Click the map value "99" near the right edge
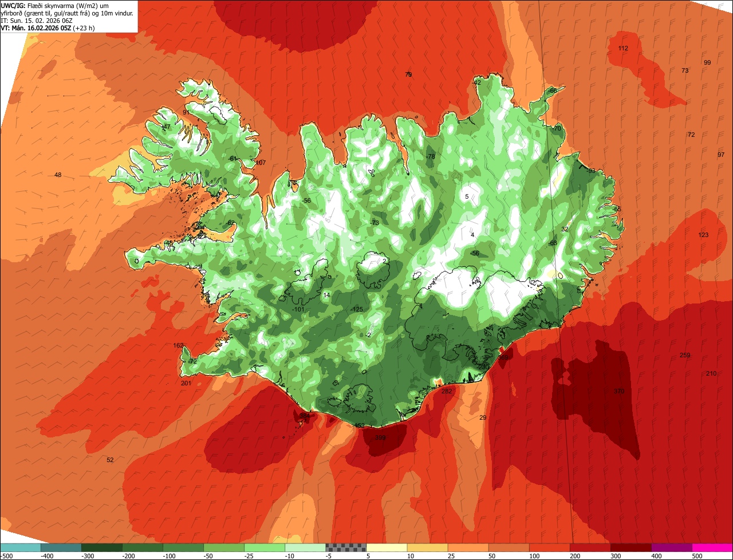This screenshot has height=560, width=733. pyautogui.click(x=707, y=62)
